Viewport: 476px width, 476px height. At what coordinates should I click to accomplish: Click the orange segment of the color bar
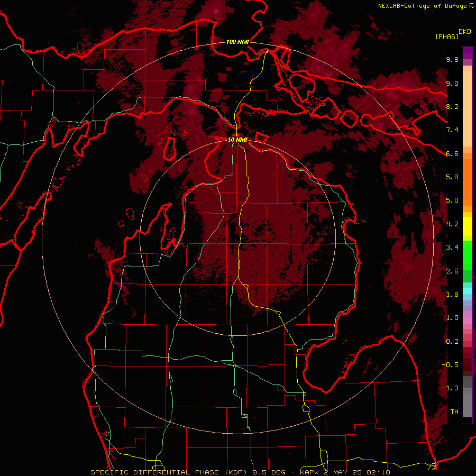click(x=467, y=182)
